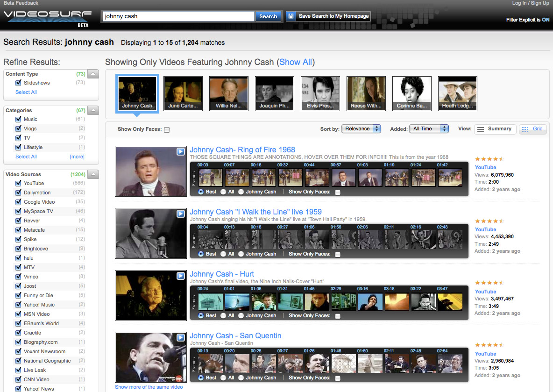
Task: Select Joaquin Phoenix face thumbnail
Action: 274,93
